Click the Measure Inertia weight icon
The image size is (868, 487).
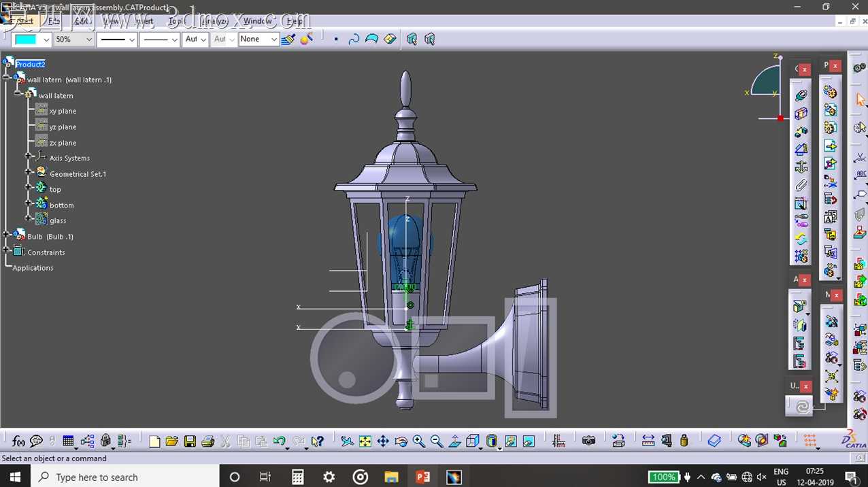pyautogui.click(x=684, y=441)
